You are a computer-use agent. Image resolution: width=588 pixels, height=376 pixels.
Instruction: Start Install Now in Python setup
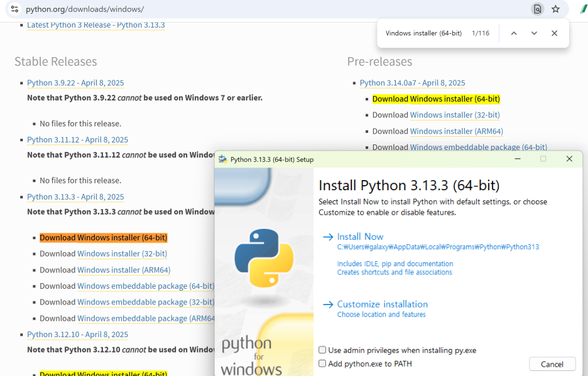point(360,237)
